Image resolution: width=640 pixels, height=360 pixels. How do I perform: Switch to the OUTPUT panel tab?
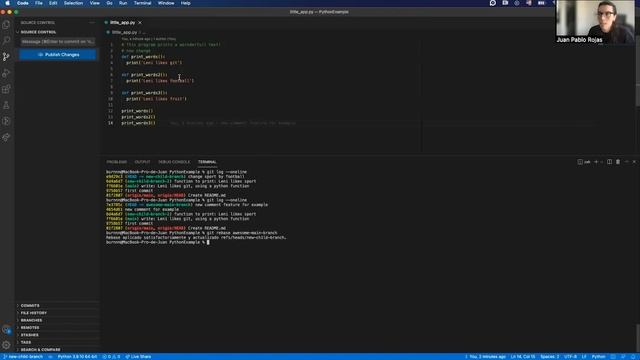point(142,162)
